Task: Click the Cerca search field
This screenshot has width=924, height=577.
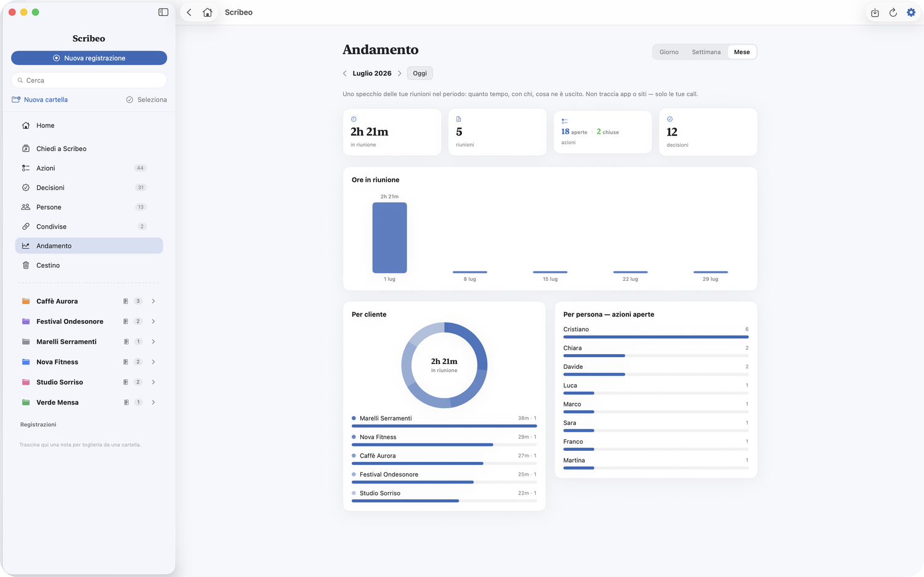Action: (x=89, y=81)
